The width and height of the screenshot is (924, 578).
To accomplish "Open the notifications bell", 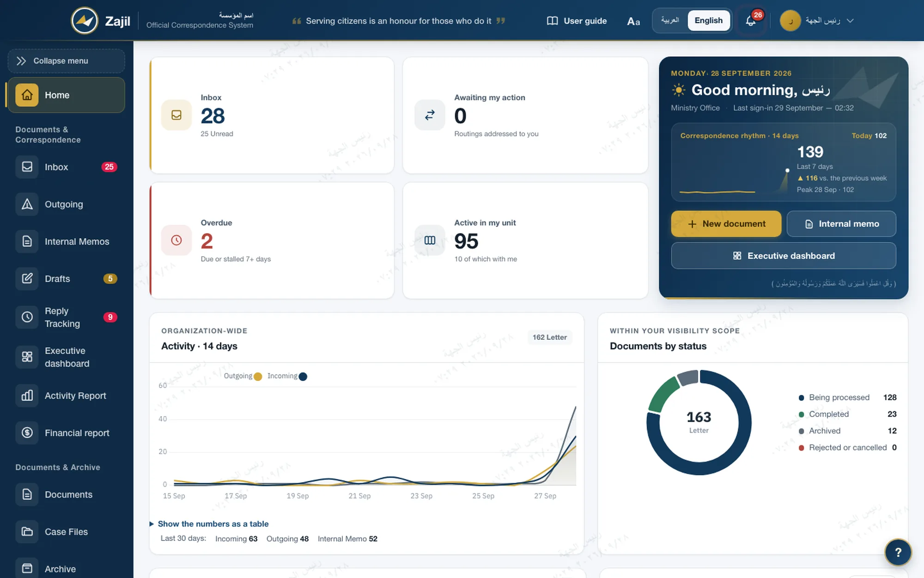I will pyautogui.click(x=751, y=21).
